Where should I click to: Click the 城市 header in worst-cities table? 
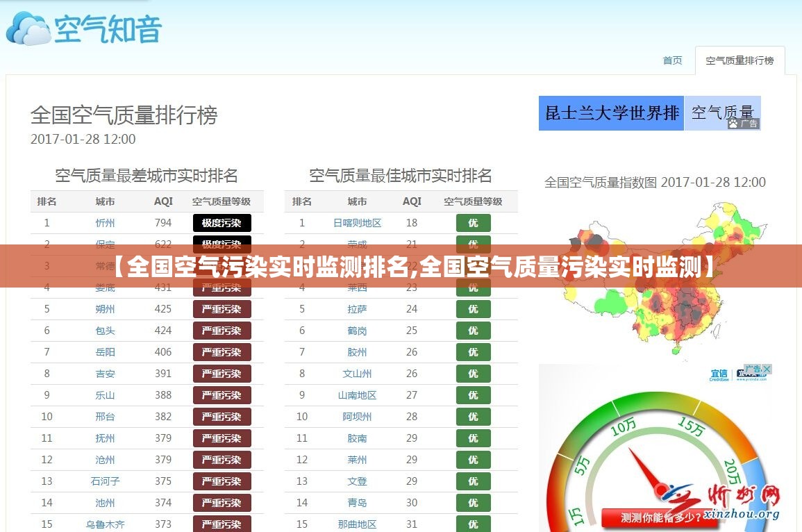(x=105, y=201)
